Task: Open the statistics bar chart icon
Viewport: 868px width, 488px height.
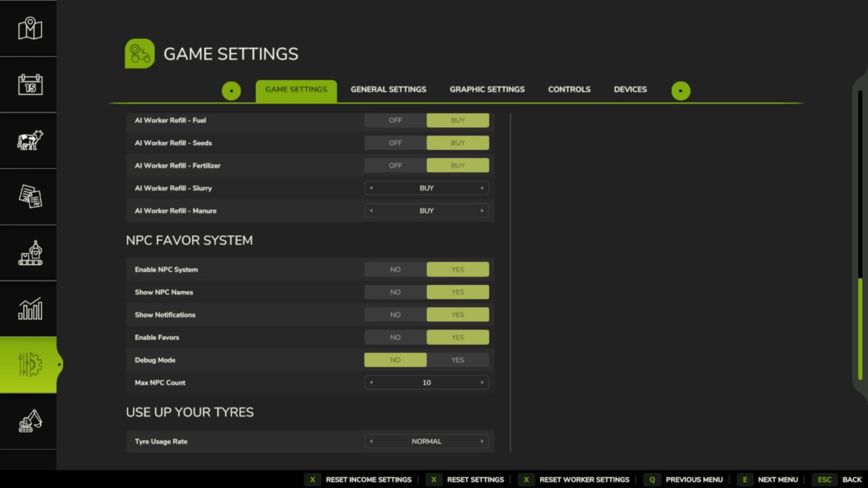Action: pos(29,309)
